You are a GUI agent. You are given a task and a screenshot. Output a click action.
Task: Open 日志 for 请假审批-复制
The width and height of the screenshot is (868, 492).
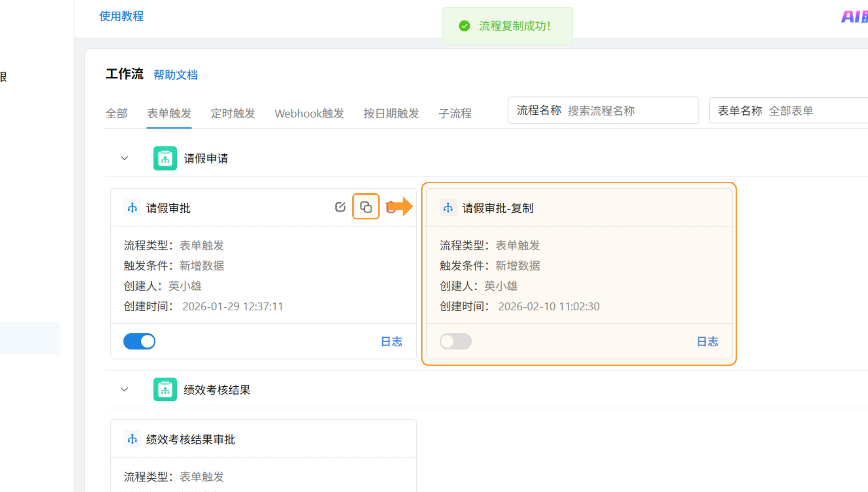point(707,341)
